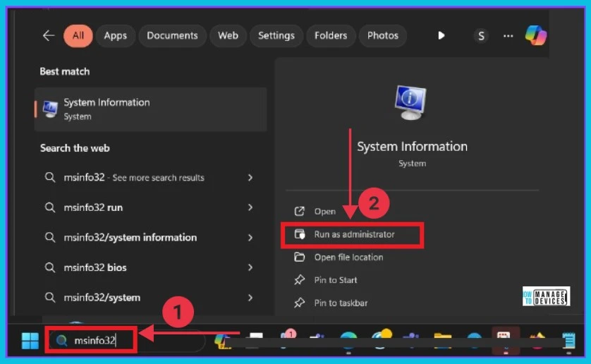Screen dimensions: 591x364
Task: Click the Run as administrator shield icon
Action: pos(300,234)
